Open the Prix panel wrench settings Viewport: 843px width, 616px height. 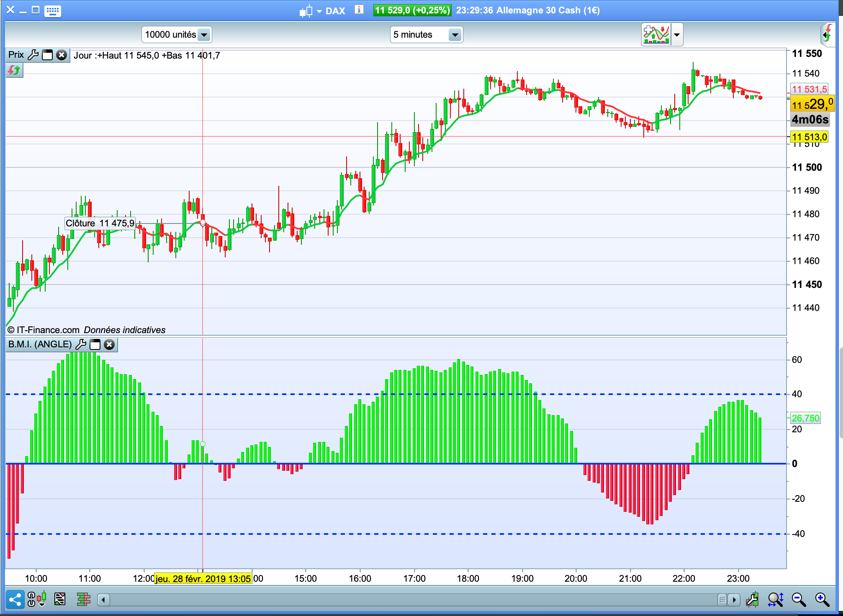click(x=33, y=55)
